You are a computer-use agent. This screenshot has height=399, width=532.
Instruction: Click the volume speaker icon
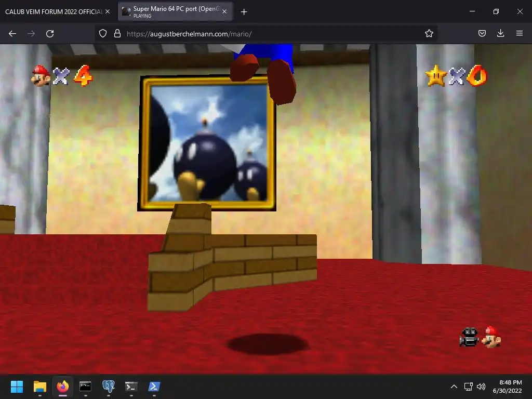[481, 387]
